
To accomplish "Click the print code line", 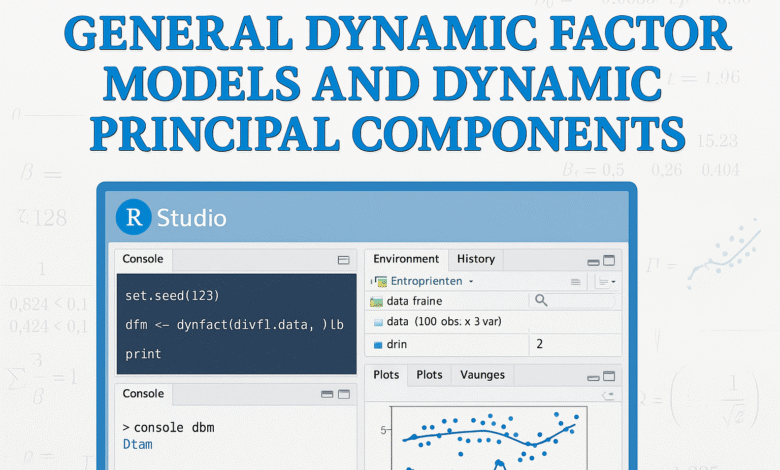I will (x=143, y=354).
